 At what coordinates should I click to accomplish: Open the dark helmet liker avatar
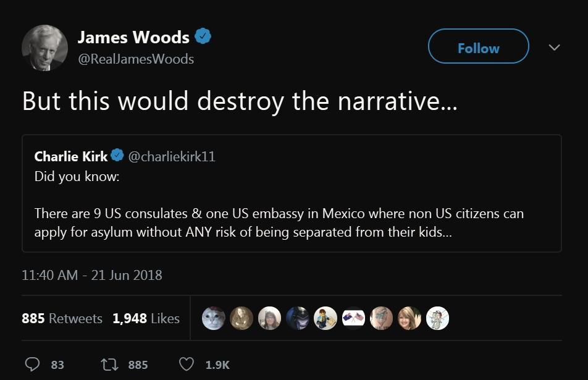coord(297,318)
